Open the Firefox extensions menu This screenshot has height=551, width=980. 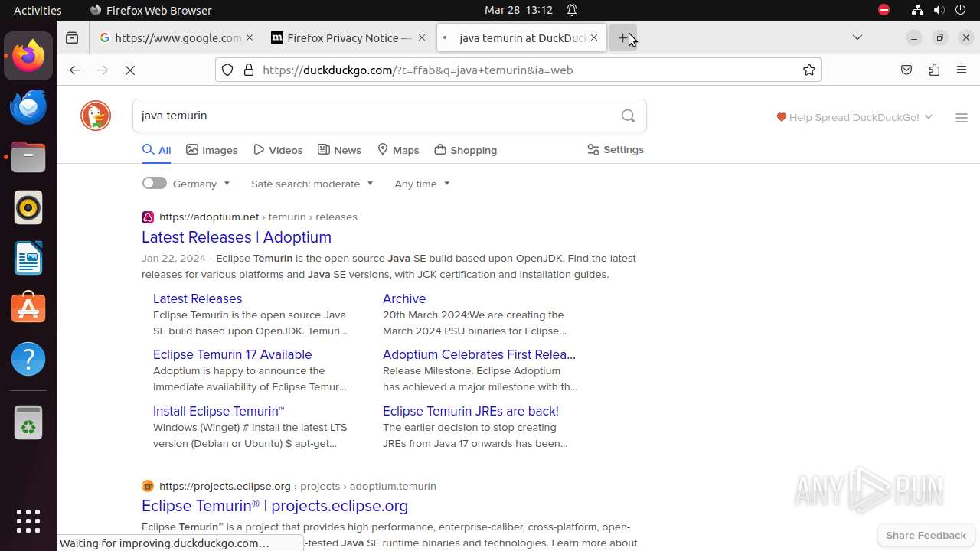(934, 70)
